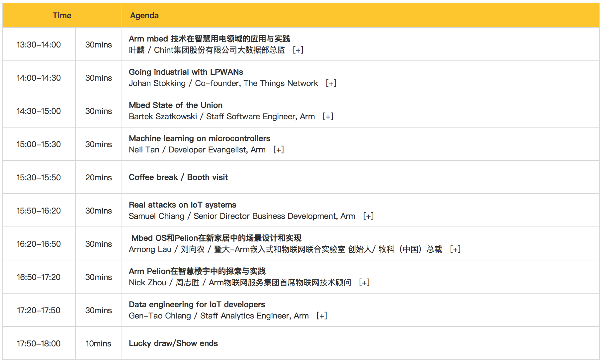Select the 15:30–15:50 time cell
The height and width of the screenshot is (364, 603).
pos(39,177)
